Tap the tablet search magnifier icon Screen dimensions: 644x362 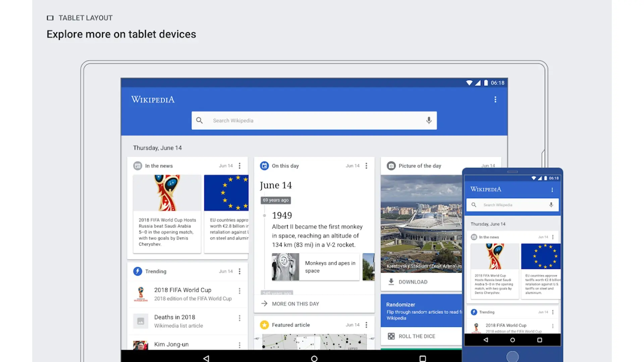(199, 120)
